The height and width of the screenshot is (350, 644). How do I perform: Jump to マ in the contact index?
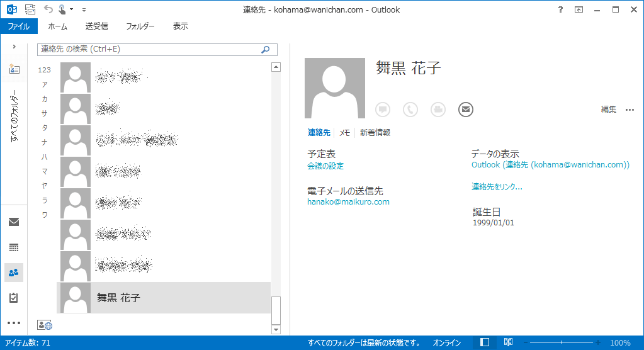tap(44, 171)
